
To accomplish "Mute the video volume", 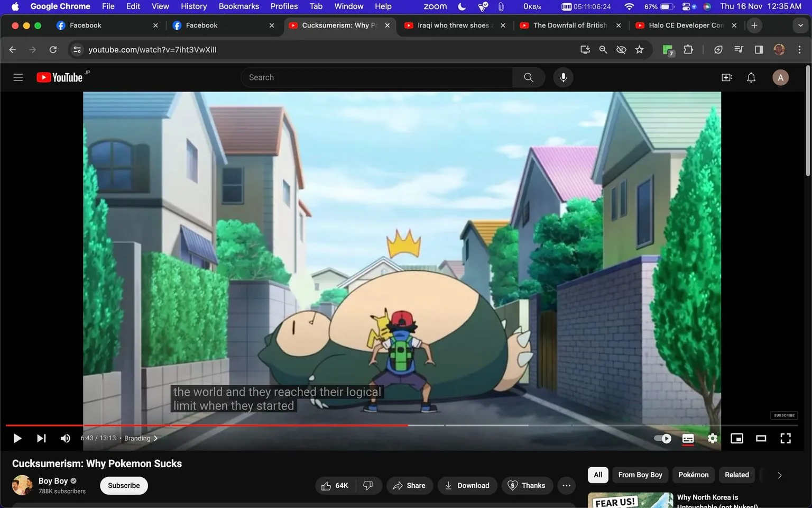I will coord(65,438).
